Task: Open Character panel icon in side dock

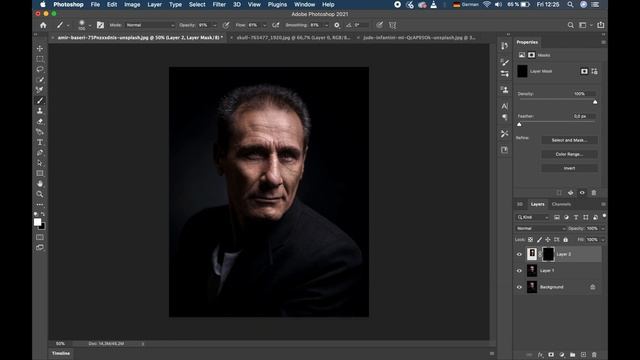Action: 504,106
